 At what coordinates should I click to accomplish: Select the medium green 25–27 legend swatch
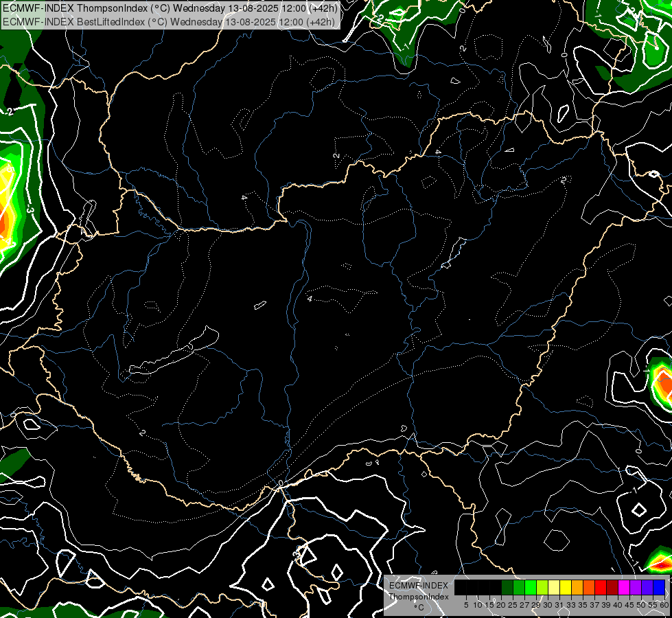click(x=518, y=587)
